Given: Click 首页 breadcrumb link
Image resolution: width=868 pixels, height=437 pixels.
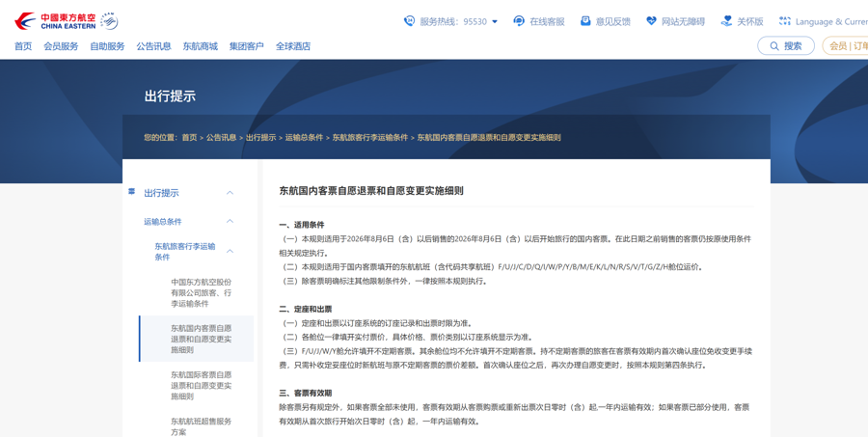Looking at the screenshot, I should point(189,137).
